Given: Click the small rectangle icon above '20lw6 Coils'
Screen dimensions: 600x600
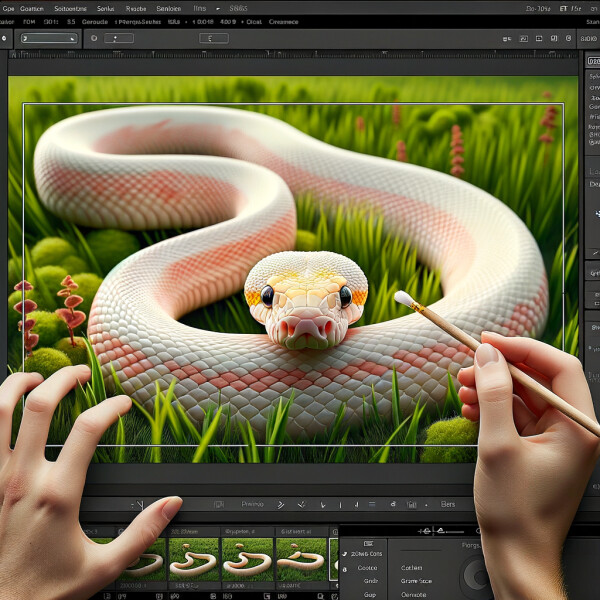Looking at the screenshot, I should pyautogui.click(x=368, y=544).
